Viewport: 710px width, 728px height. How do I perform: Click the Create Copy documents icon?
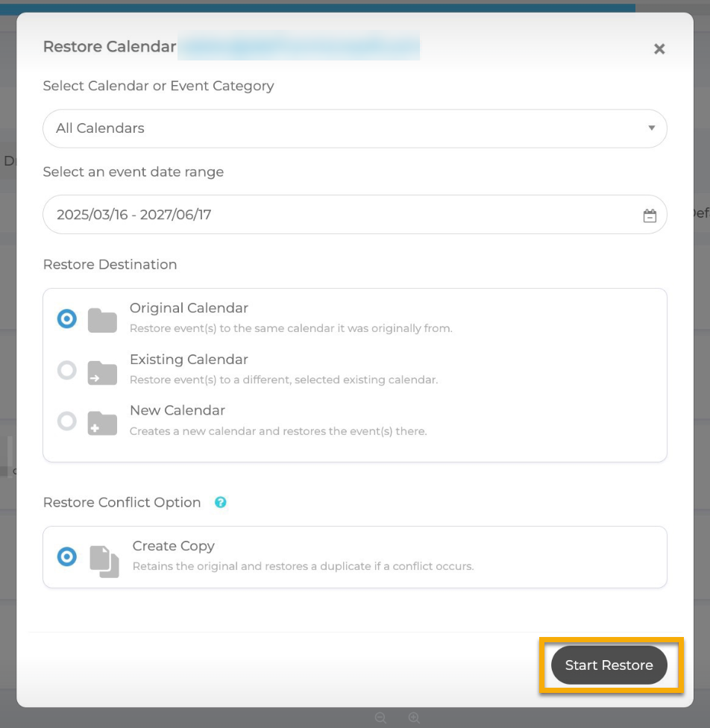(104, 561)
